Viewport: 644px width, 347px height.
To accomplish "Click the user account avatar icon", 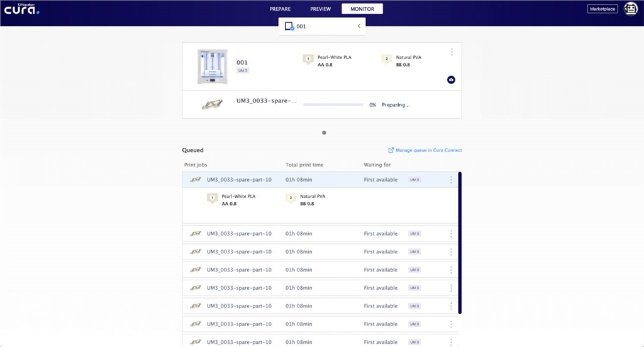I will tap(630, 9).
